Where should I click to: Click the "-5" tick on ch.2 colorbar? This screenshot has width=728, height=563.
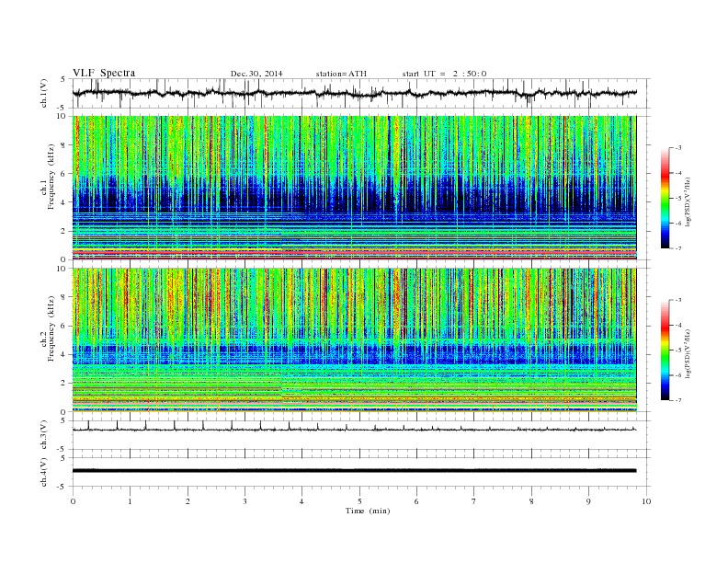point(678,350)
